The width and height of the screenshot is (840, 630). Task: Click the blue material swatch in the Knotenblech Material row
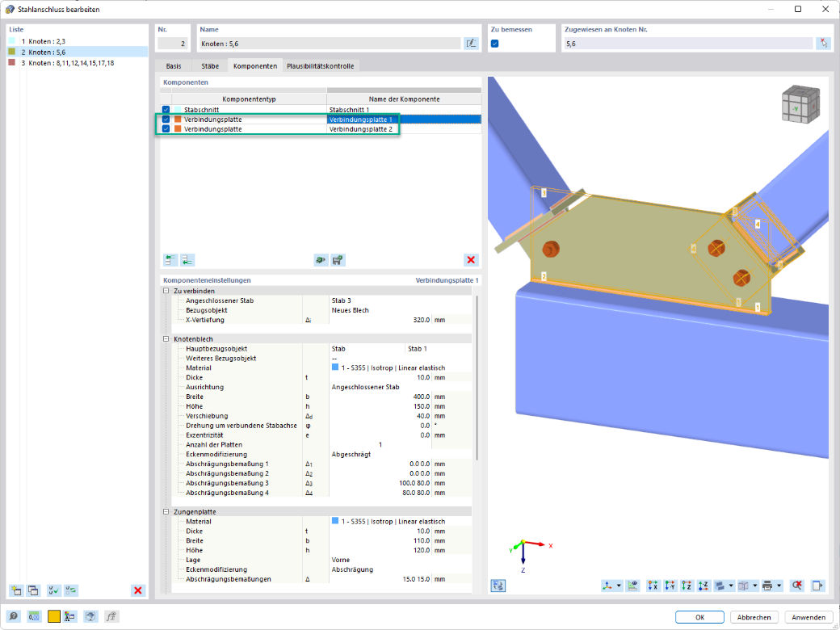[x=335, y=367]
